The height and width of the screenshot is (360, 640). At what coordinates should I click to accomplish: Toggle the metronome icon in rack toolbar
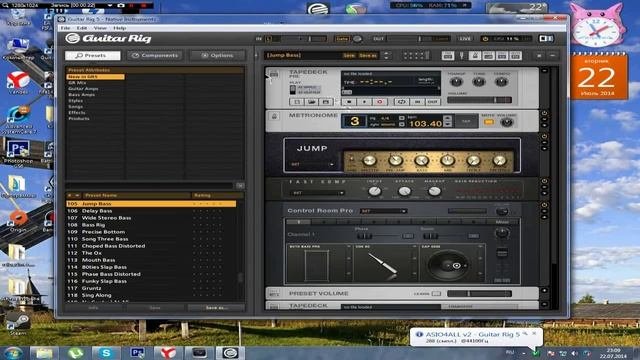pos(475,56)
